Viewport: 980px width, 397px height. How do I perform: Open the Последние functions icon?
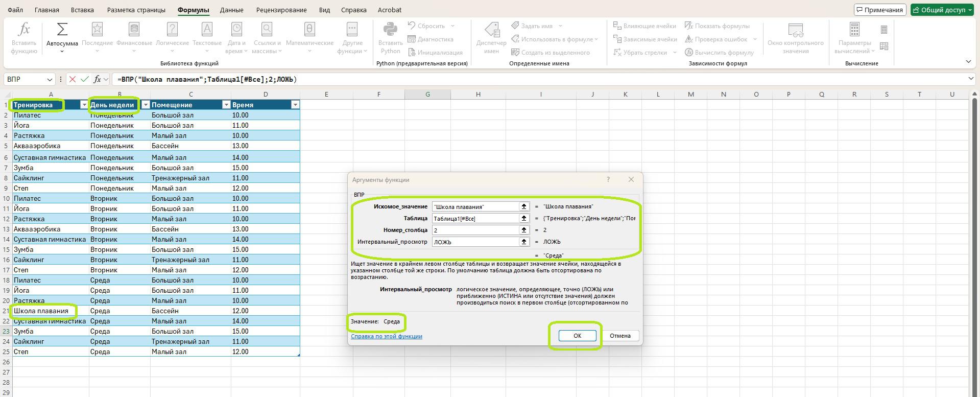coord(97,29)
